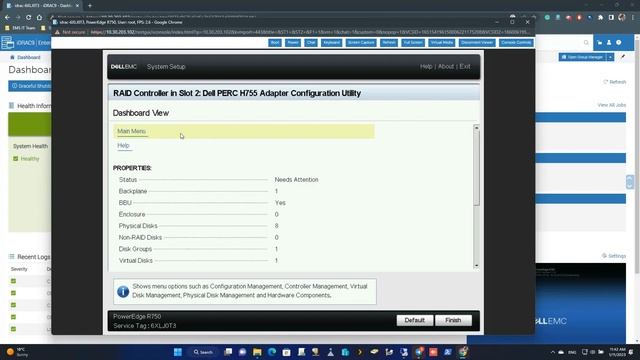Show hidden system tray icons
The height and width of the screenshot is (360, 640).
click(x=553, y=352)
